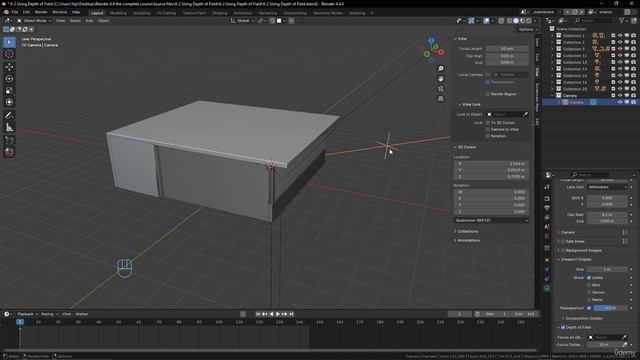Switch to the Modeling workspace tab
This screenshot has height=360, width=640.
118,13
